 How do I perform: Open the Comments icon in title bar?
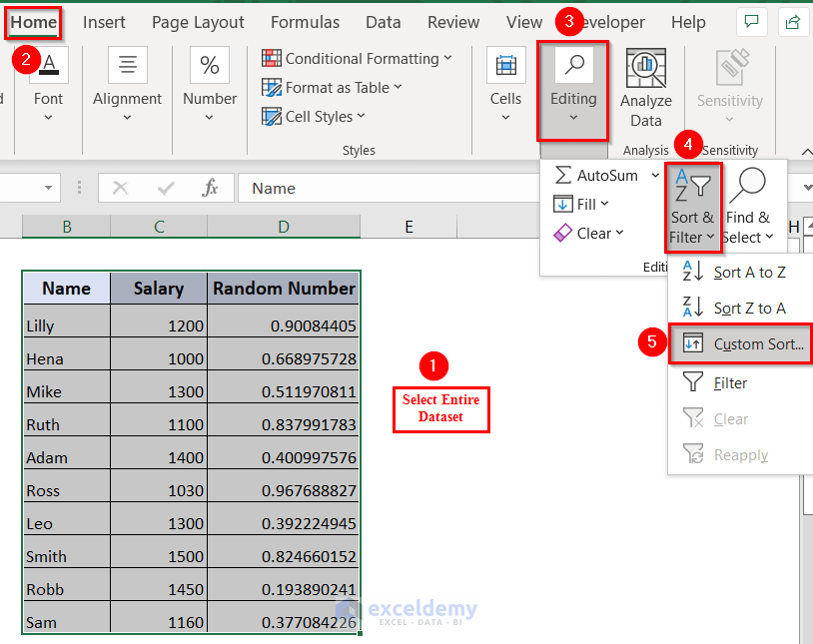(750, 22)
